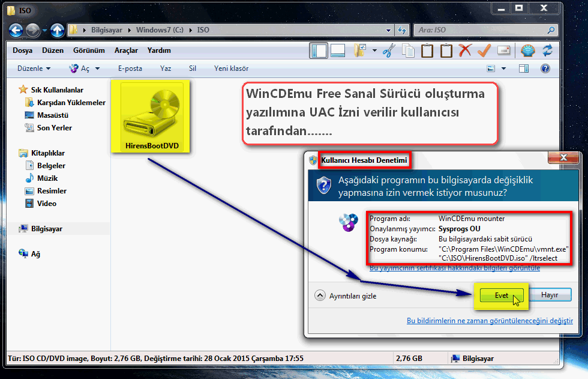Open 'Bu bildirimlerin ne zaman görüntüleneceğini değiştir' link
Screen dimensions: 588x379
tap(490, 321)
